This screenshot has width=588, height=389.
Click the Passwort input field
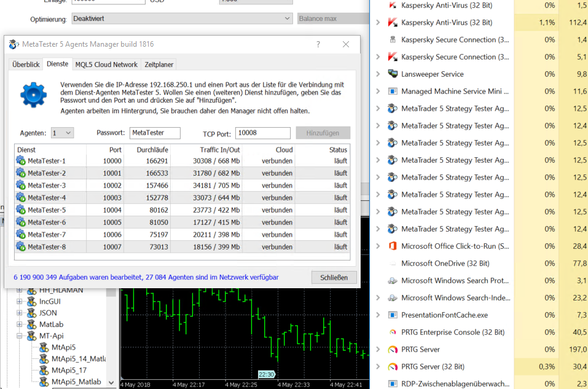click(x=155, y=133)
